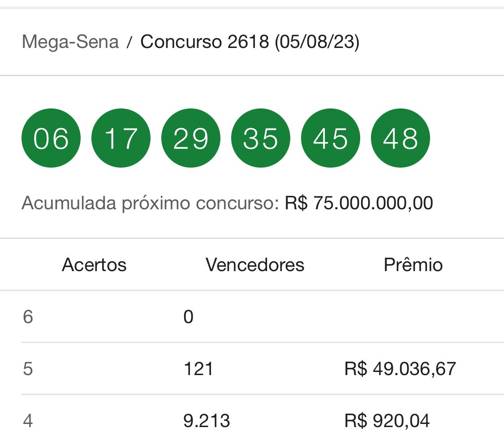Select the green ball numbered 48
504x445 pixels.
[x=401, y=138]
